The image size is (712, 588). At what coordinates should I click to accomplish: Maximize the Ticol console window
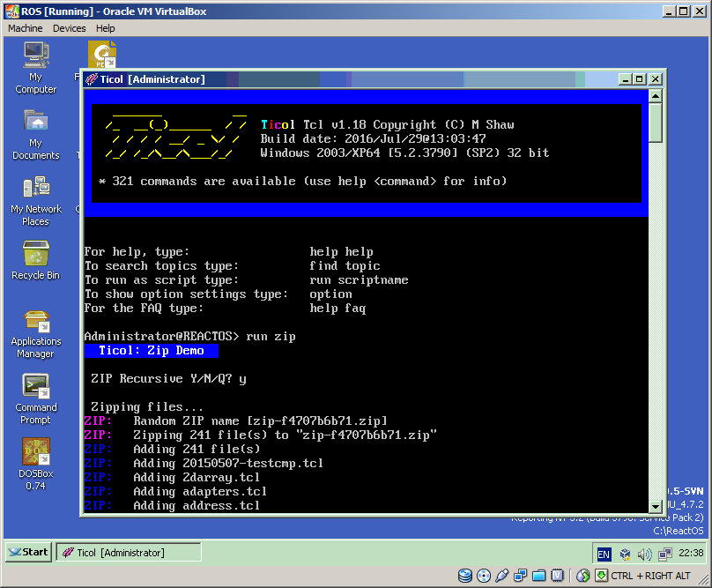pyautogui.click(x=640, y=79)
